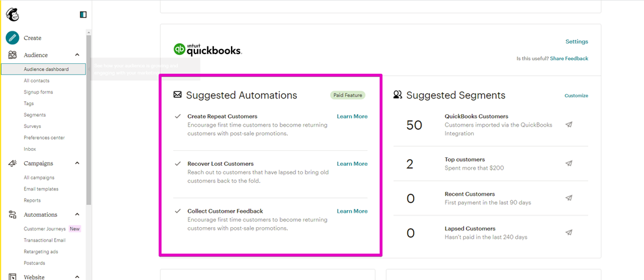The width and height of the screenshot is (644, 280).
Task: Open All contacts in sidebar
Action: pos(37,80)
